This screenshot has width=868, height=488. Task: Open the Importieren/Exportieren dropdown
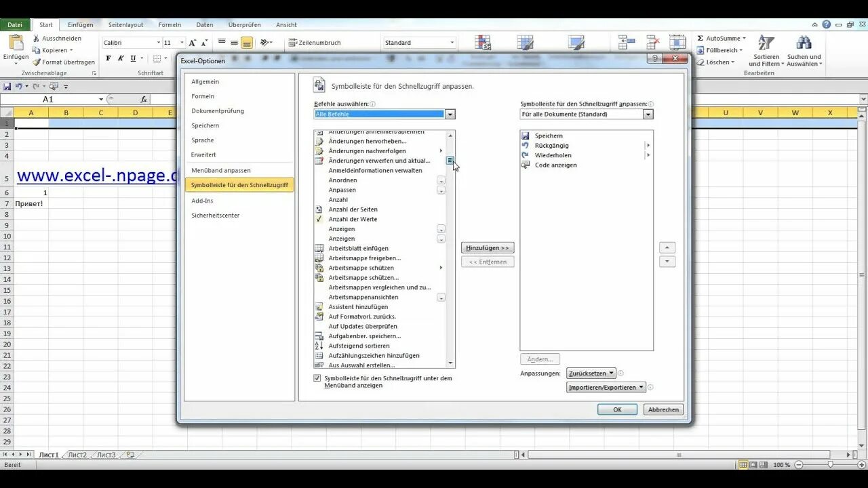pyautogui.click(x=607, y=388)
